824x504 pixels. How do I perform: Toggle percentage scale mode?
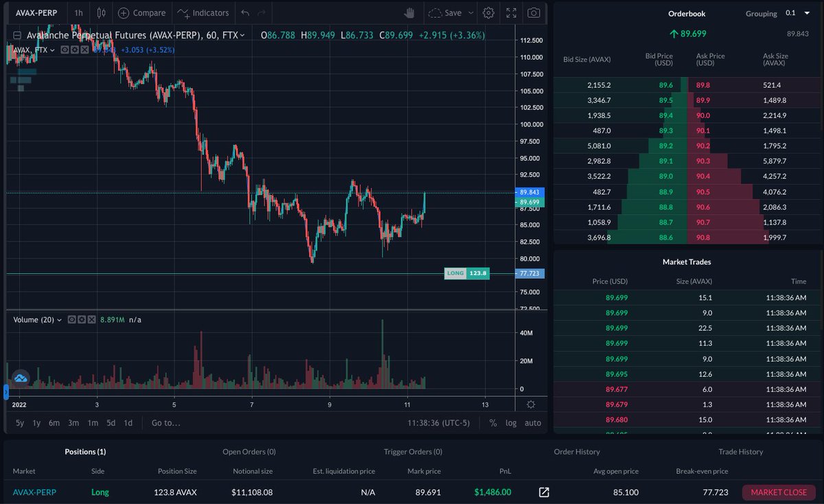click(493, 423)
